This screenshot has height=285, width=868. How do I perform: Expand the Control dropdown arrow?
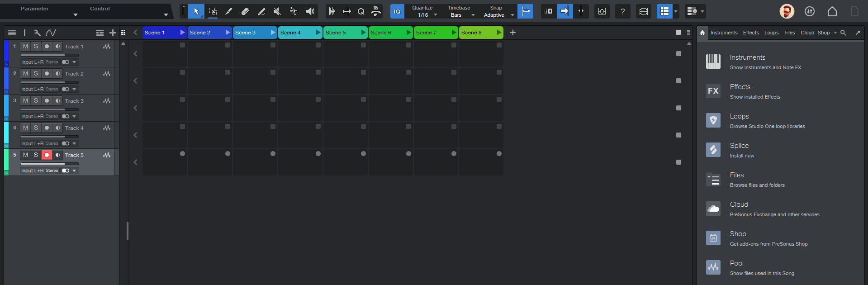tap(166, 15)
